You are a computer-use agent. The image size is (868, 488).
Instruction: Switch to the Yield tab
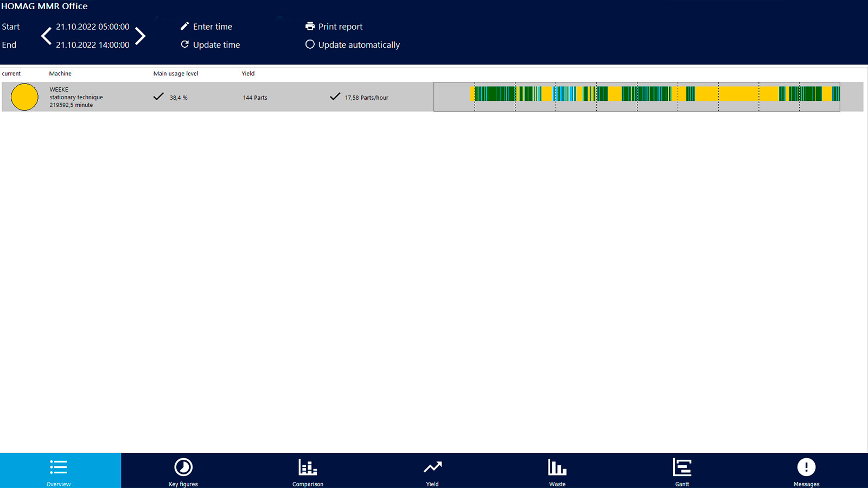432,471
